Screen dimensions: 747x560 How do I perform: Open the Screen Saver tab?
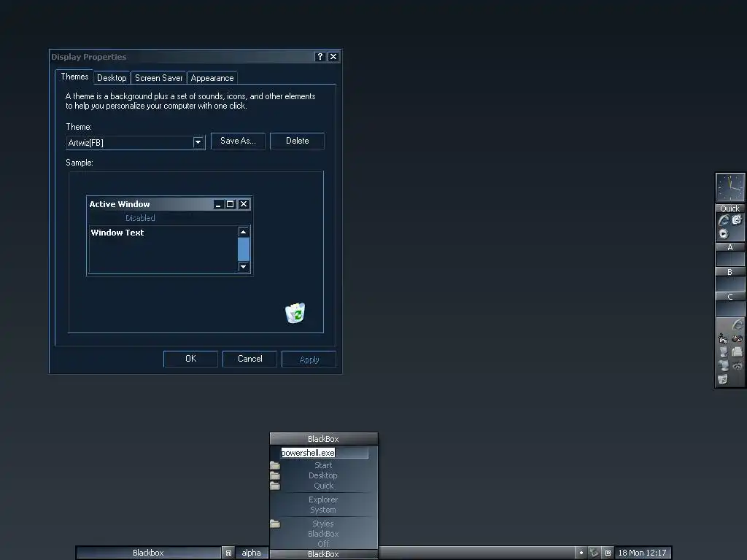point(158,78)
